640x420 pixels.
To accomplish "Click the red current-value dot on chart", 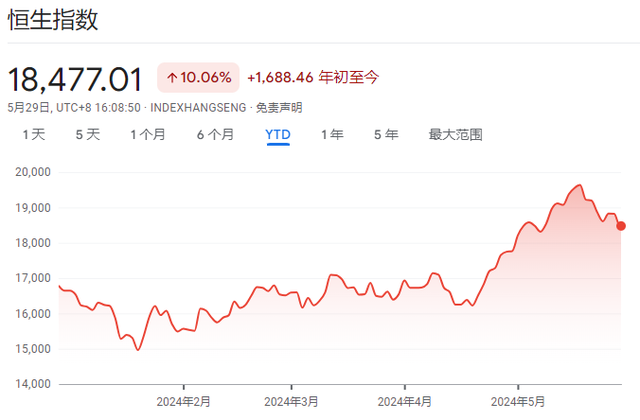I will coord(621,226).
